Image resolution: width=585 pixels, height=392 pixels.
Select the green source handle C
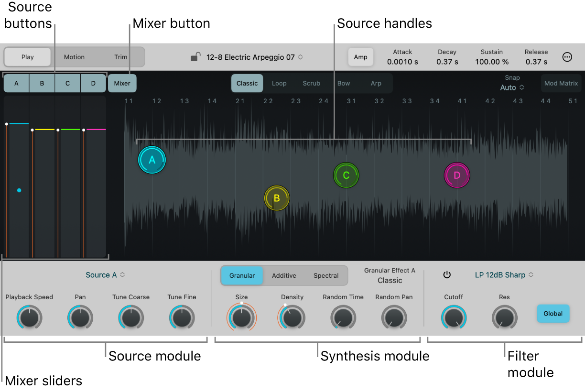(346, 175)
